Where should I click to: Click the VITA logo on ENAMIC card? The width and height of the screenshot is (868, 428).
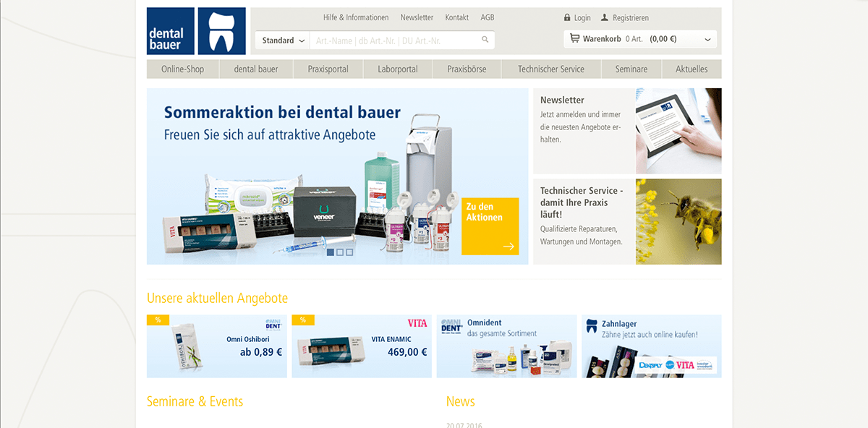pos(417,323)
